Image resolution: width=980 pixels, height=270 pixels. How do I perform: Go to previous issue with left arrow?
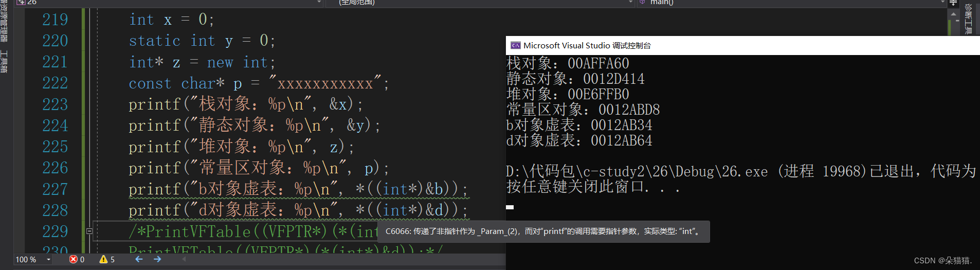(x=139, y=259)
